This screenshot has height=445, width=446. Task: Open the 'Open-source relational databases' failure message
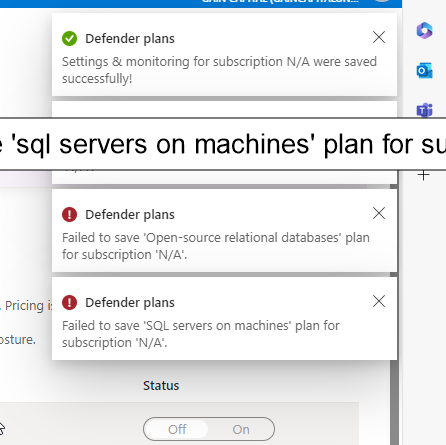216,246
